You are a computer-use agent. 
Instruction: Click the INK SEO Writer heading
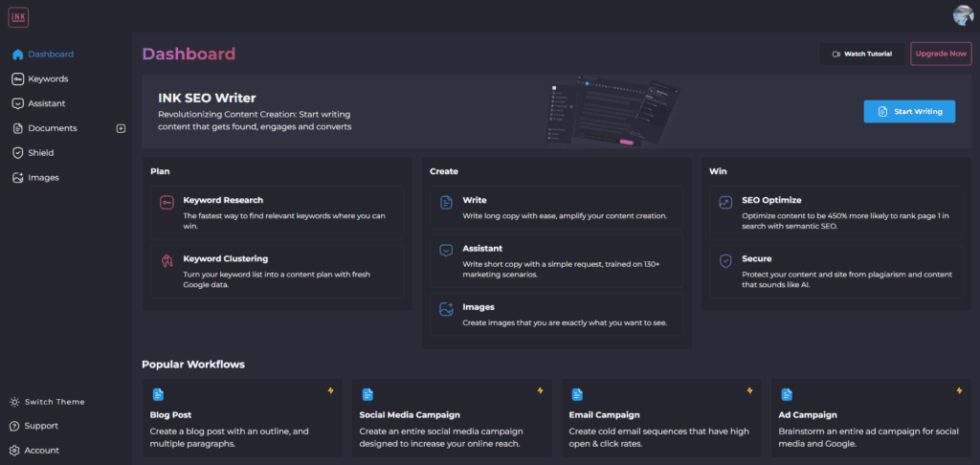click(207, 99)
